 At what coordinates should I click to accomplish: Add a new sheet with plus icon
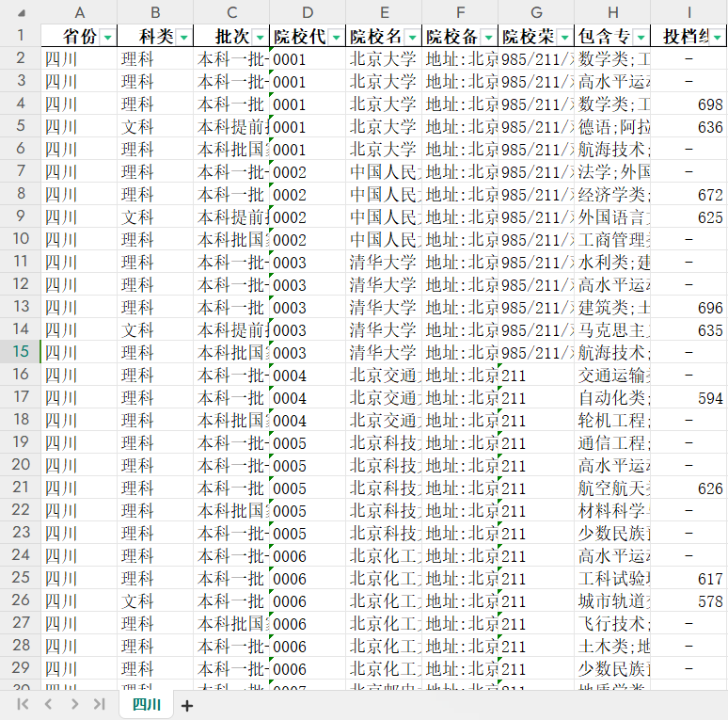187,706
